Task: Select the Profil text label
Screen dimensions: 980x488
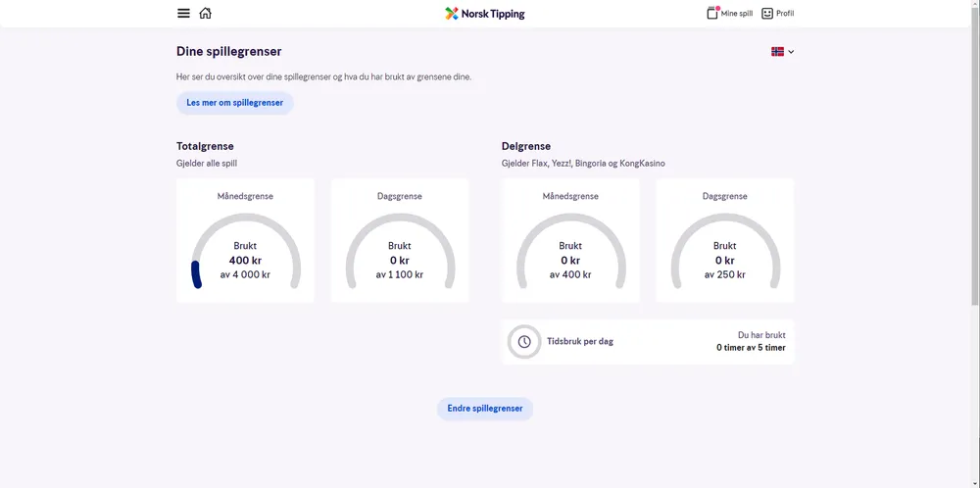Action: click(x=785, y=14)
